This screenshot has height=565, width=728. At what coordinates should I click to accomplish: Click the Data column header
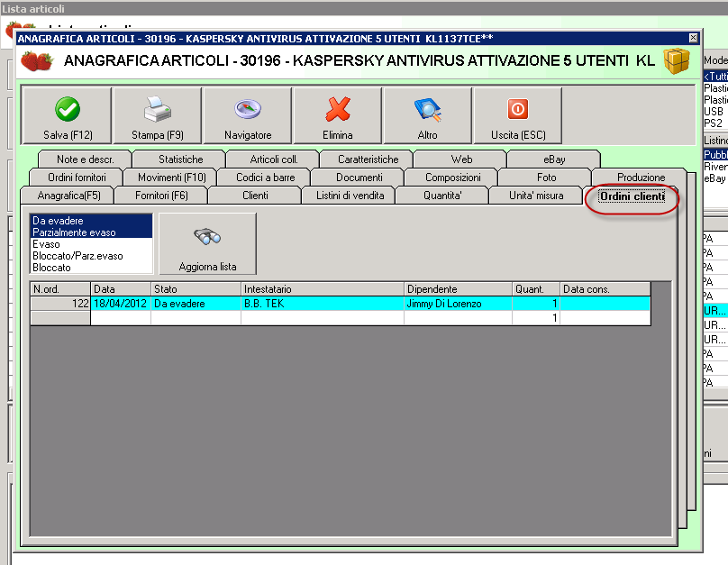121,289
